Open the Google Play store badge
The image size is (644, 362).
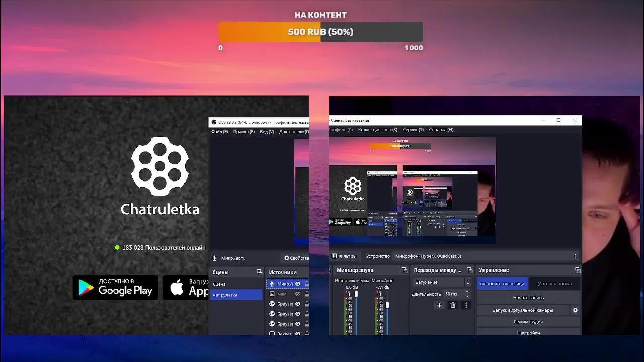(115, 288)
